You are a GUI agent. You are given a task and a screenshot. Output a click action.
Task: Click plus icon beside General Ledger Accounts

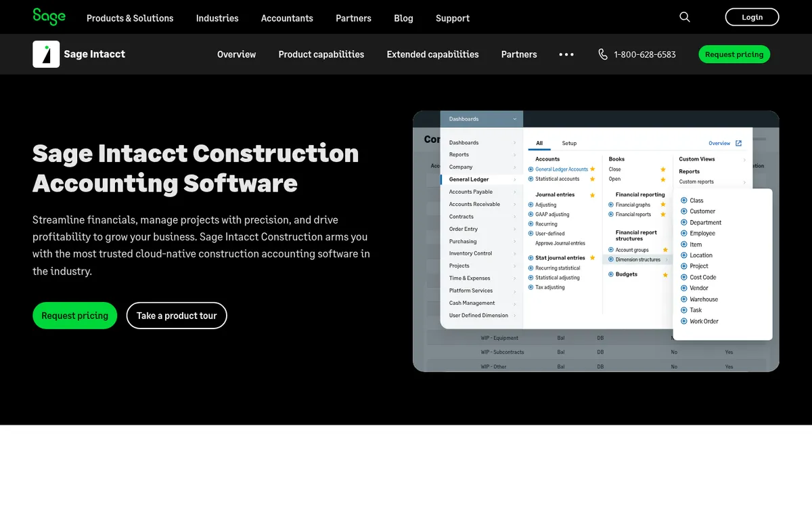click(x=531, y=169)
